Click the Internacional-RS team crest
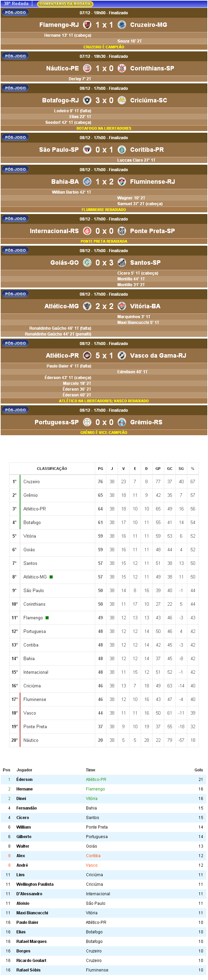This screenshot has height=980, width=208. [x=87, y=231]
